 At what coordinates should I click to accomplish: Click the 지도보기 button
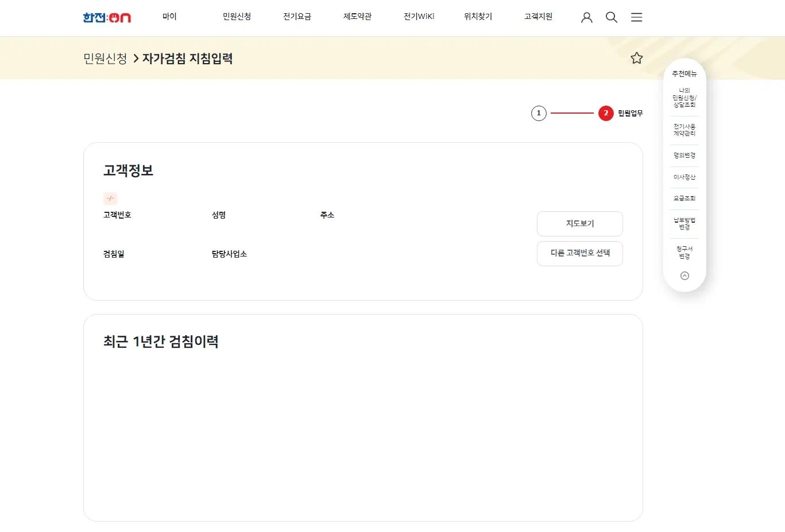579,224
